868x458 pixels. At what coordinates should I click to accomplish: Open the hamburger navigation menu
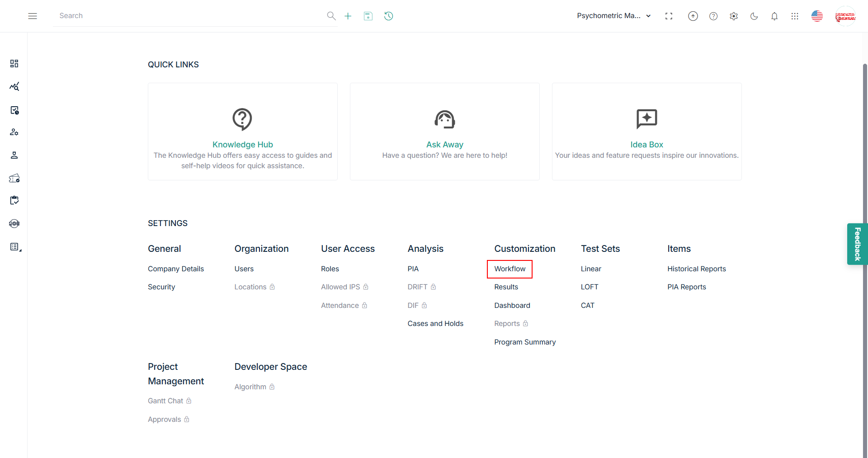pyautogui.click(x=33, y=16)
